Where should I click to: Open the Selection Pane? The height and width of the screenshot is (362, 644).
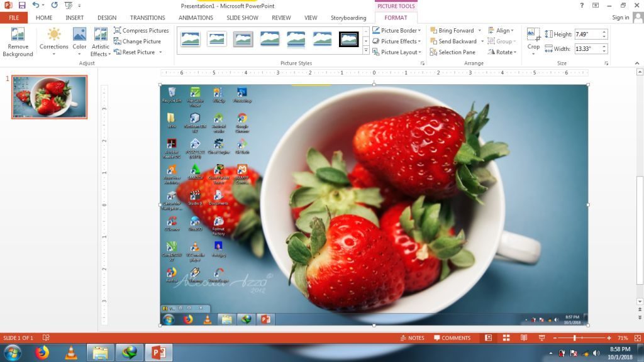[x=453, y=52]
